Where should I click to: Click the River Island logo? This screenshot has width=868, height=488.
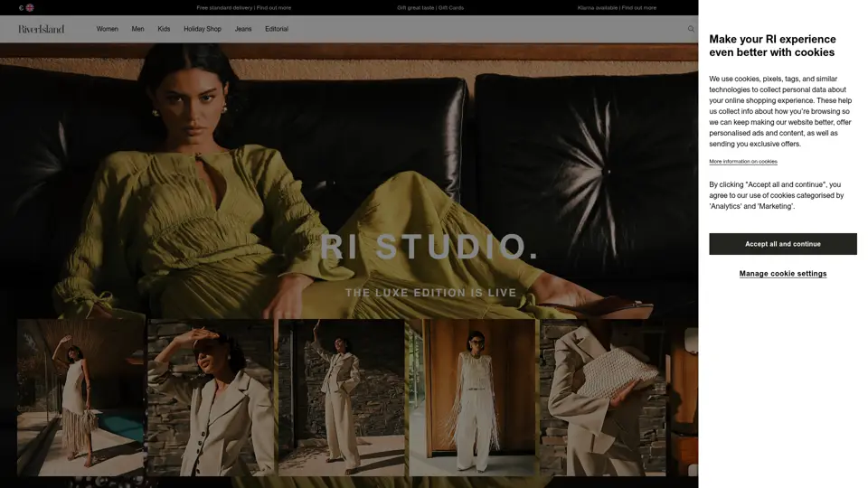42,29
